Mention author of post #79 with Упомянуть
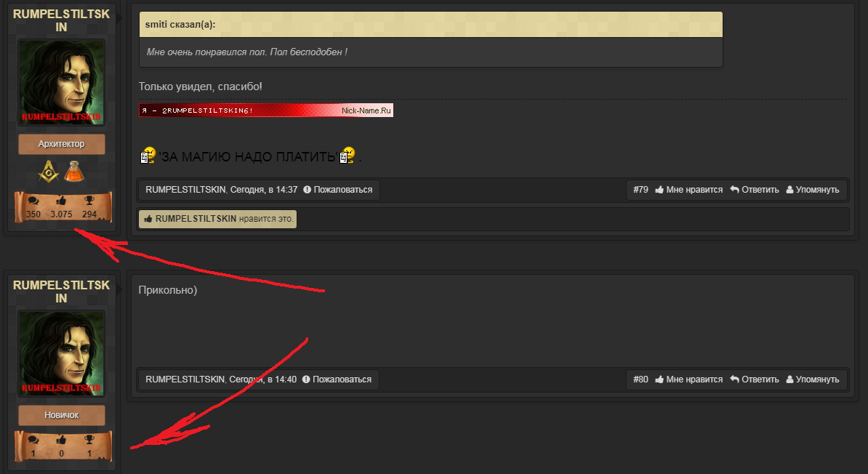868x474 pixels. click(813, 189)
